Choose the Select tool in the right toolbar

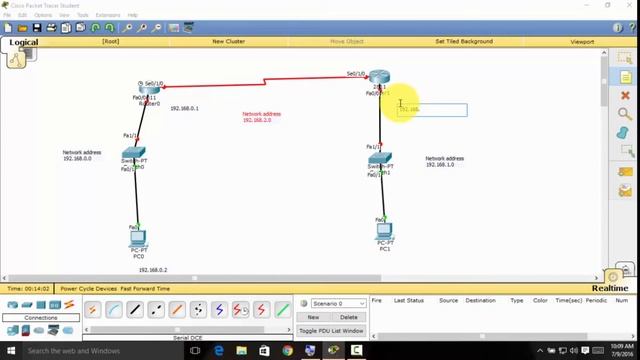tap(624, 58)
